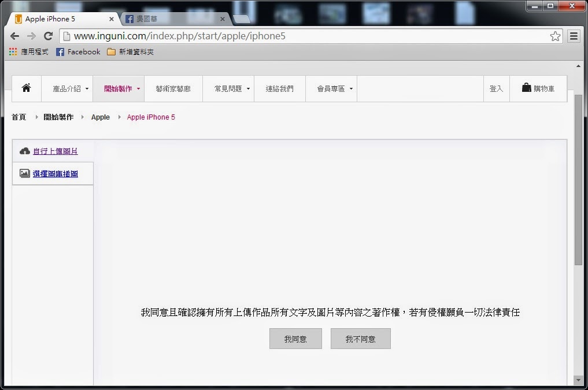
Task: Open the Chrome hamburger menu
Action: (574, 36)
